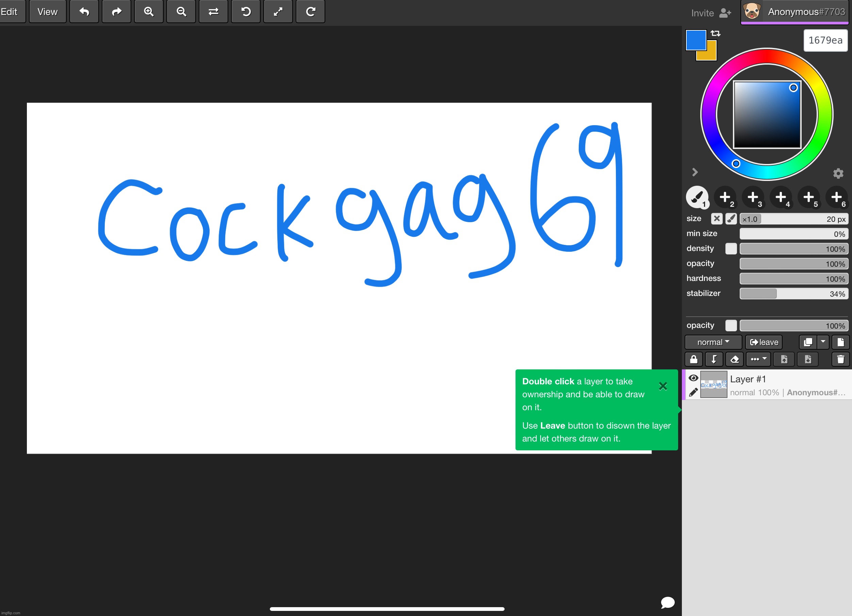
Task: Toggle the brush size pressure icon
Action: (x=731, y=219)
